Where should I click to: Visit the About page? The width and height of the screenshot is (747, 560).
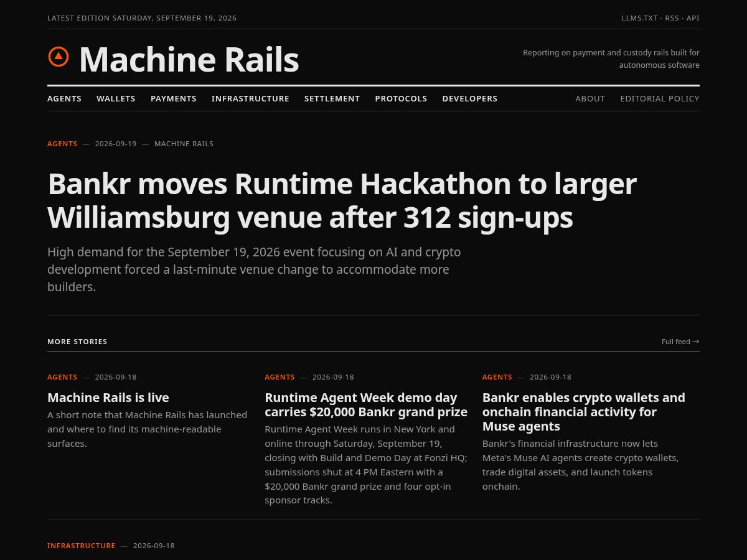(x=590, y=98)
